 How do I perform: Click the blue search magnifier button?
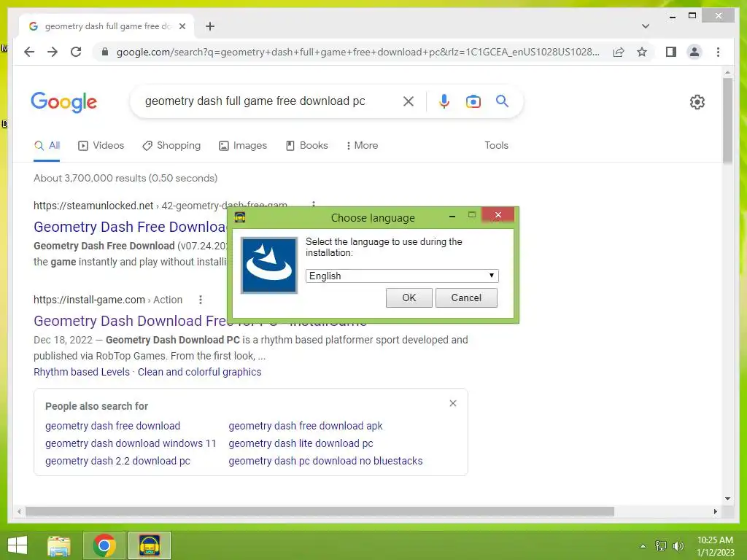coord(502,101)
